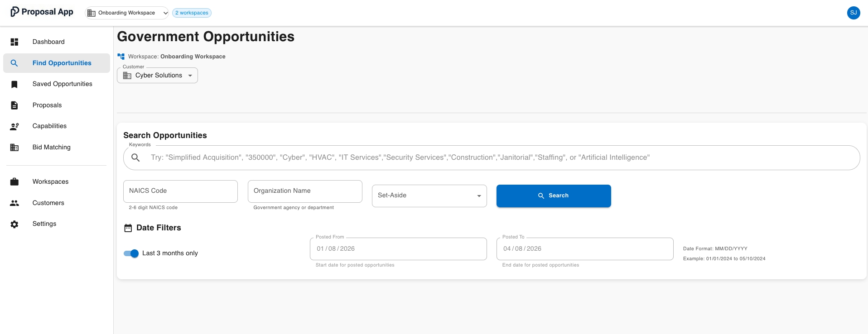
Task: Click the Saved Opportunities bookmark icon
Action: click(x=14, y=84)
